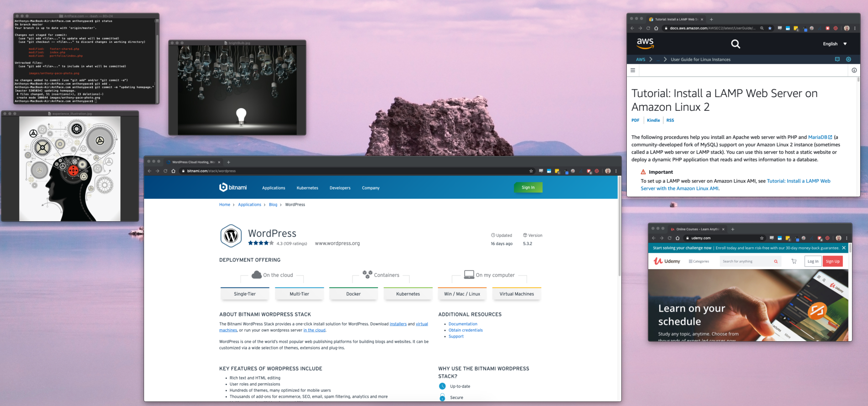Click the zoom magnifier in the AWS address bar

[x=762, y=28]
